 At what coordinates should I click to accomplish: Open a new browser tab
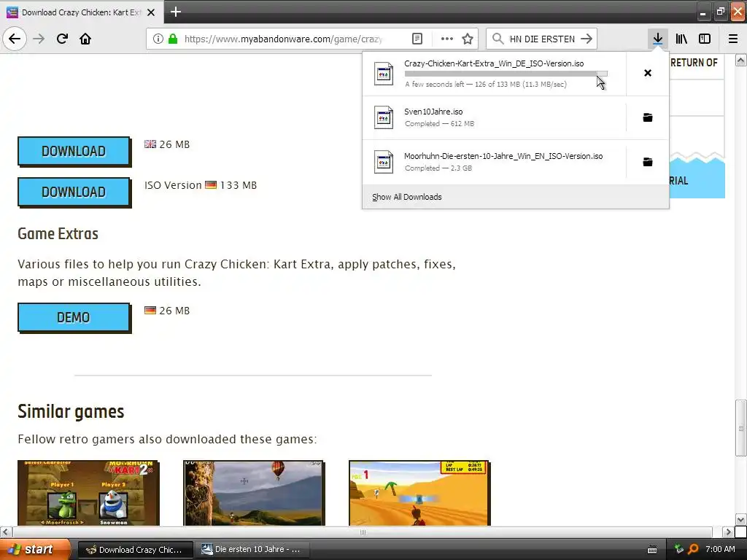176,12
